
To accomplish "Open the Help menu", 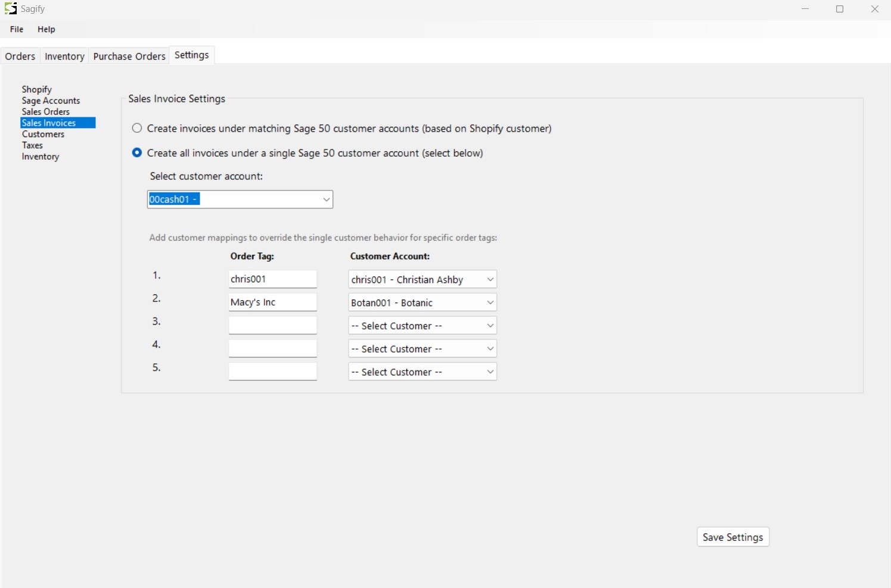I will (x=46, y=29).
